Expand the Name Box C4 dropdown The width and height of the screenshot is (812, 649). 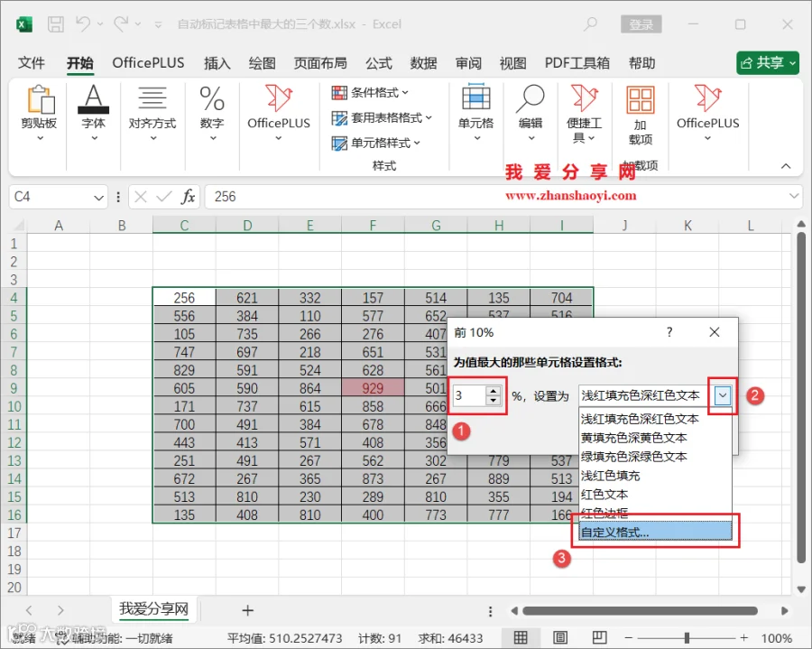point(98,198)
